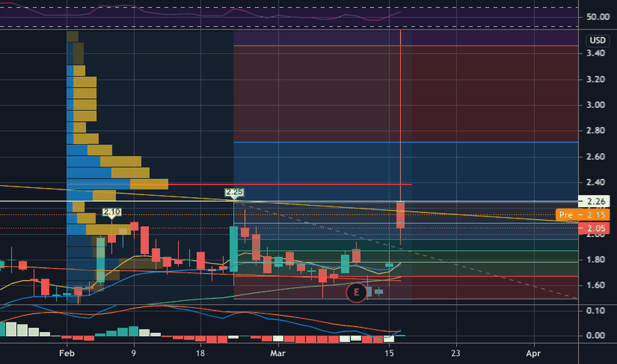The image size is (617, 364).
Task: Click the Apr date label on time axis
Action: (534, 353)
